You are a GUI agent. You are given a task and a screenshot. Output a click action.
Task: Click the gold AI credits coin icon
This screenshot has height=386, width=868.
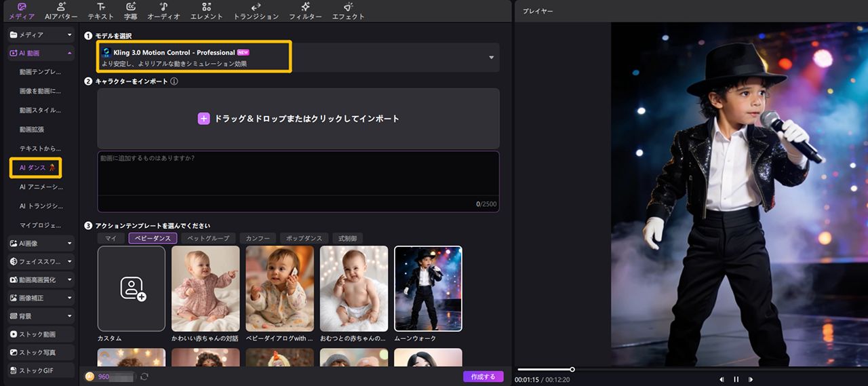[90, 377]
